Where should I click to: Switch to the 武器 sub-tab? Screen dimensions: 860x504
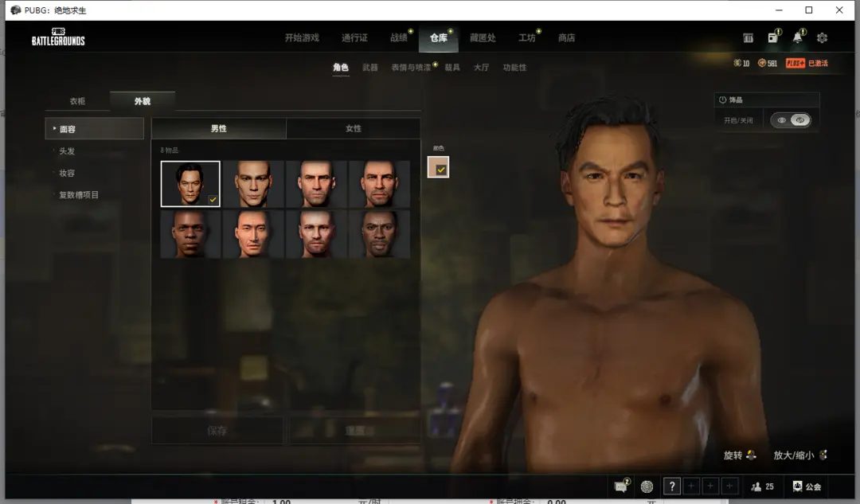[370, 68]
